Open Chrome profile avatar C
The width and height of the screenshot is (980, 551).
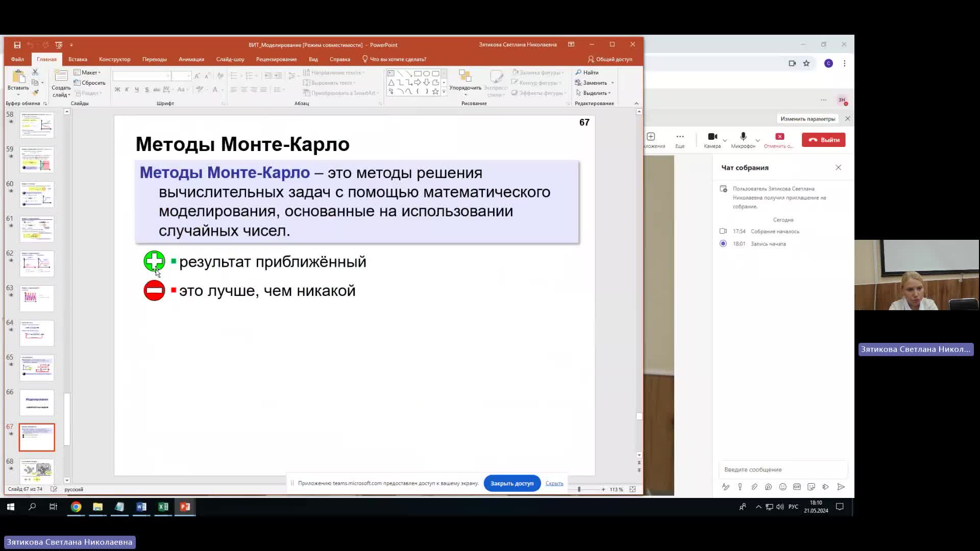[x=828, y=63]
